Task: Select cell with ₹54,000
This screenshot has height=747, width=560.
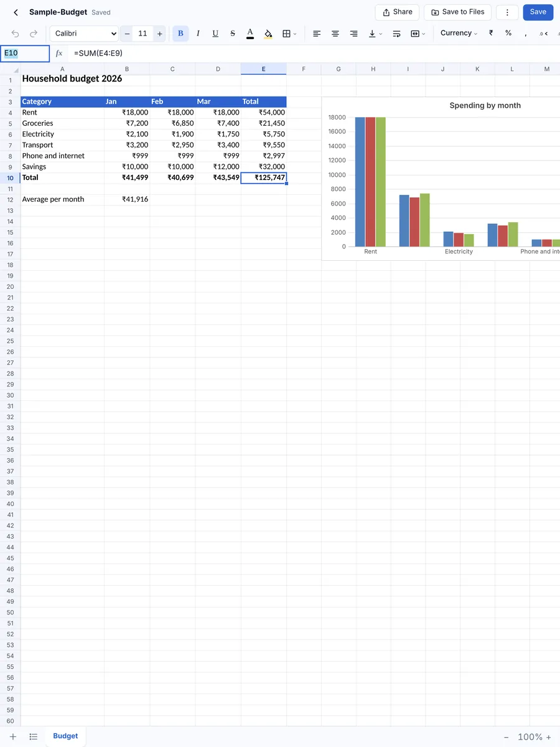Action: 264,113
